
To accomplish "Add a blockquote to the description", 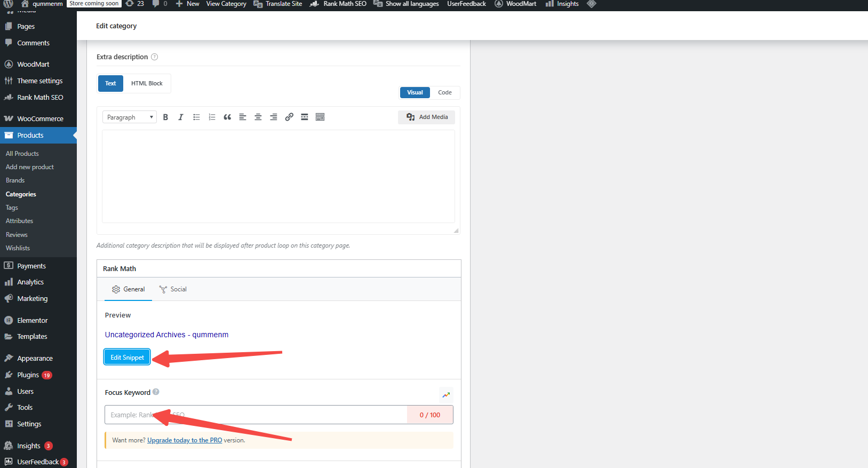I will point(227,117).
